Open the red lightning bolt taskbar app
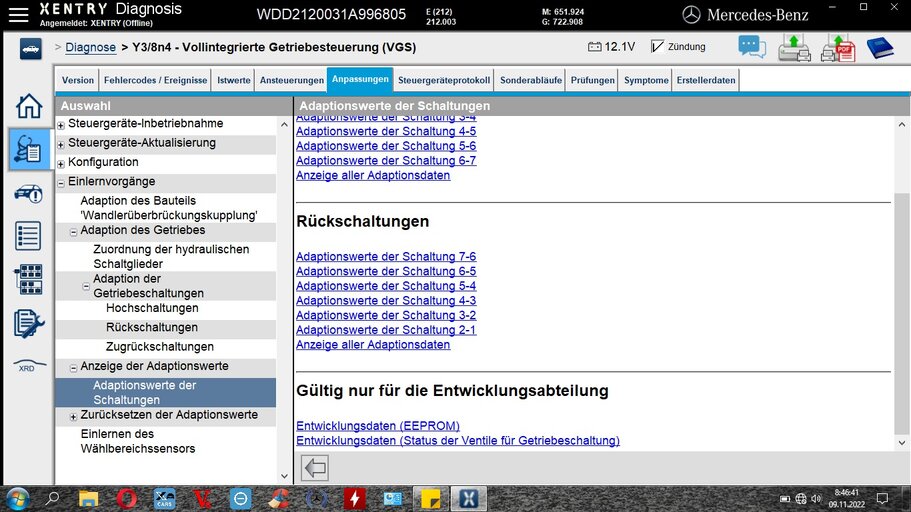Screen dimensions: 911x512 [354, 499]
